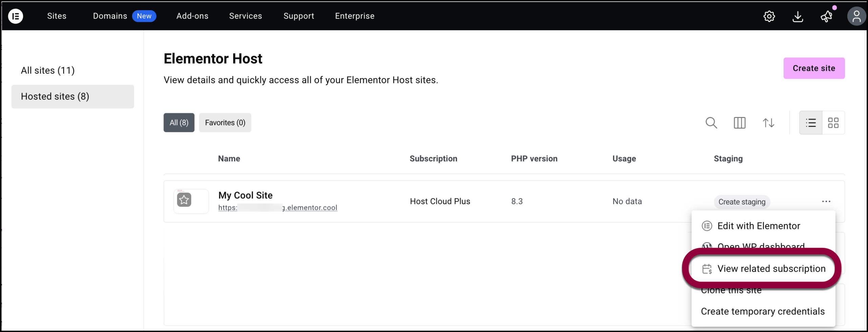The image size is (868, 332).
Task: Open the elementor.cool site URL link
Action: point(277,208)
